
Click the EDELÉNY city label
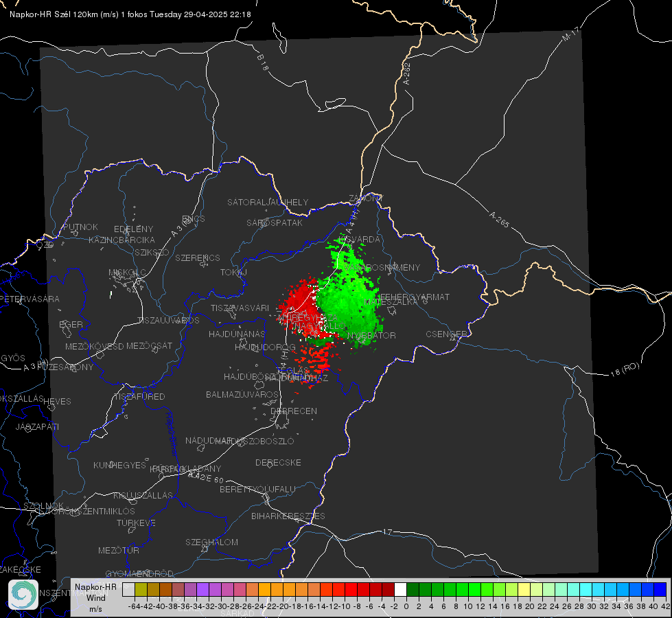tap(134, 229)
